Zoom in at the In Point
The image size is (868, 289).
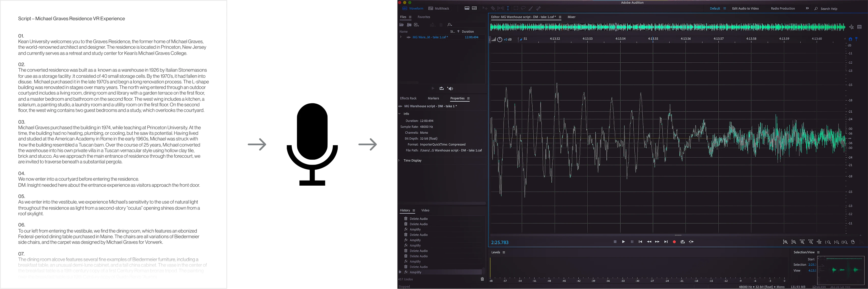pyautogui.click(x=828, y=242)
